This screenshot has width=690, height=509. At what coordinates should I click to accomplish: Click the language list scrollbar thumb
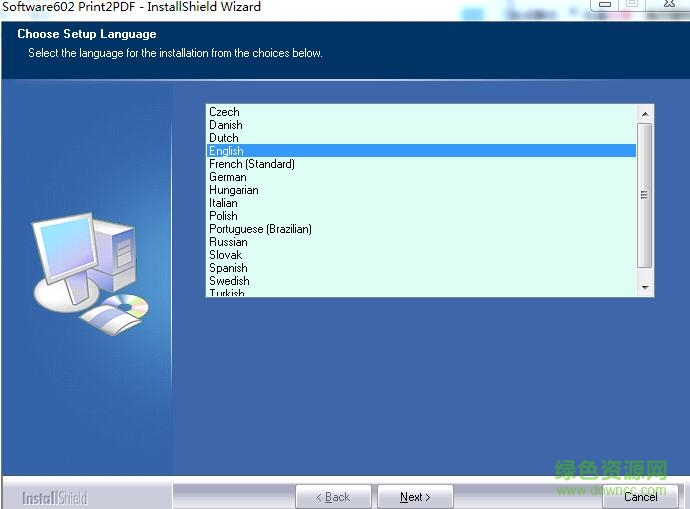coord(645,195)
